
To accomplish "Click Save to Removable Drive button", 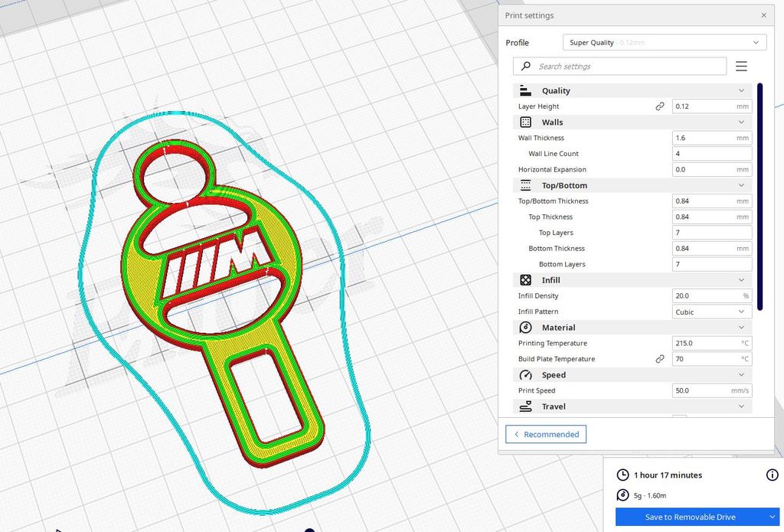I will [689, 517].
